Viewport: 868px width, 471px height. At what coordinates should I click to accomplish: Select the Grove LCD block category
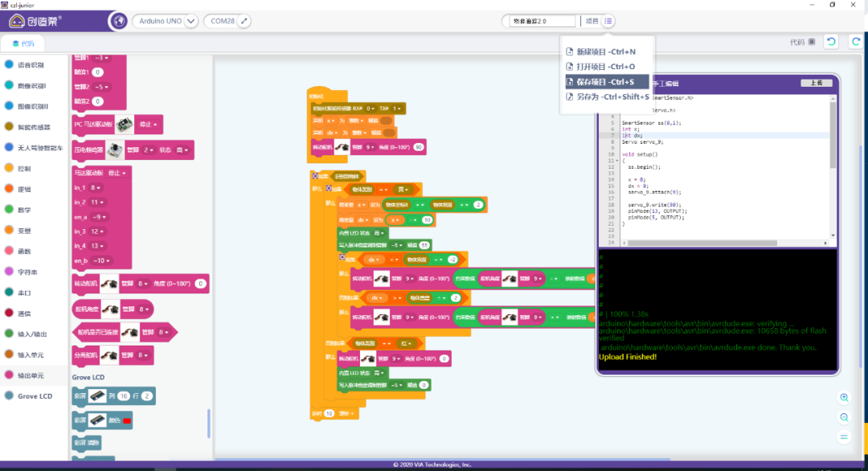34,396
